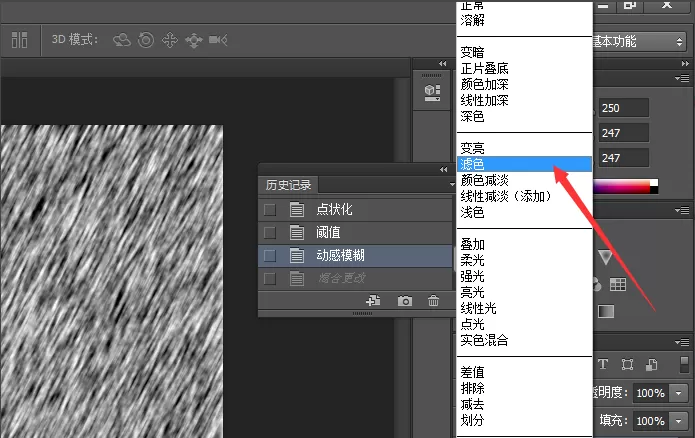Open the history panel menu arrow
Viewport: 695px width, 438px height.
coord(452,184)
